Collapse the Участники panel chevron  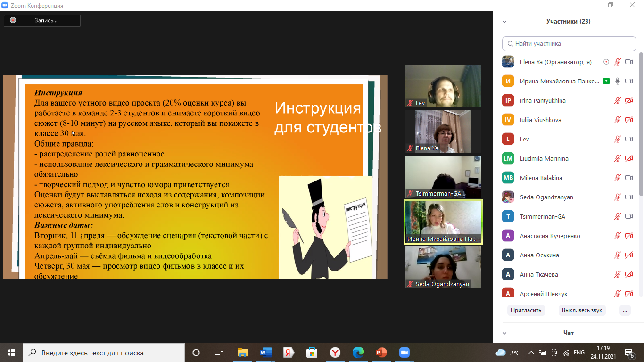coord(504,22)
